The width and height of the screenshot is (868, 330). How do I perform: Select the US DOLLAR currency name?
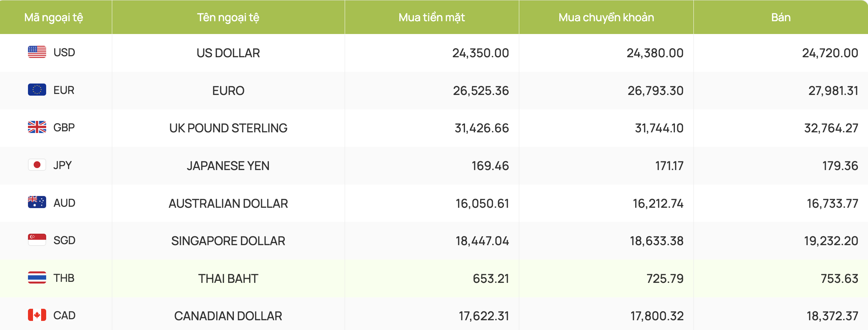coord(228,53)
